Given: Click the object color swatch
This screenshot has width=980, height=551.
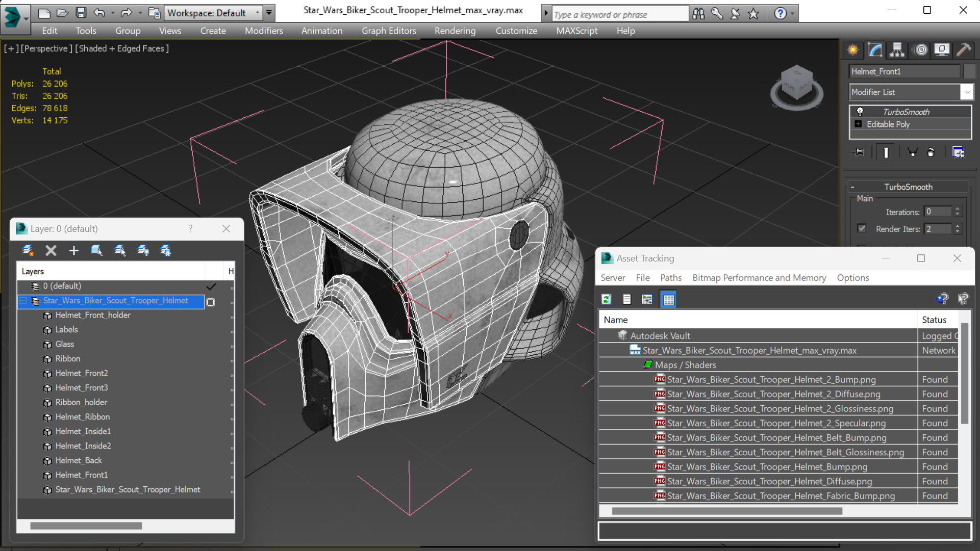Looking at the screenshot, I should point(969,71).
